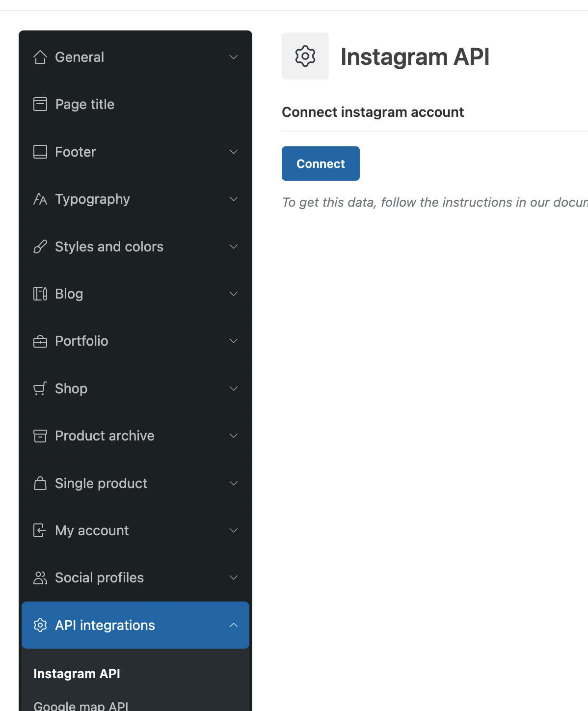The height and width of the screenshot is (711, 588).
Task: Expand the My account chevron
Action: [234, 530]
